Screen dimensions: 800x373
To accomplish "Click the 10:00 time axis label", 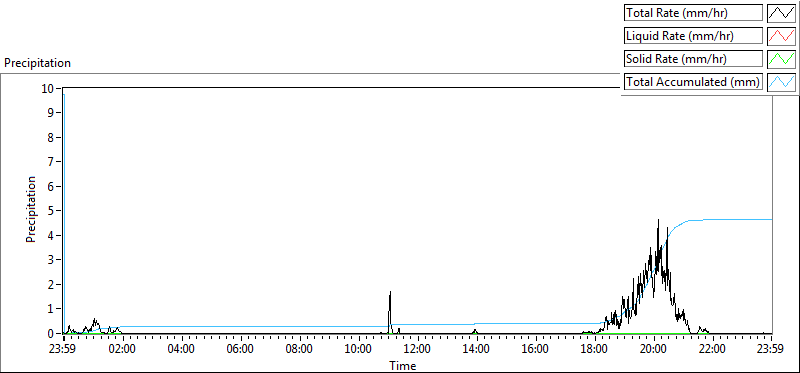I will coord(359,350).
